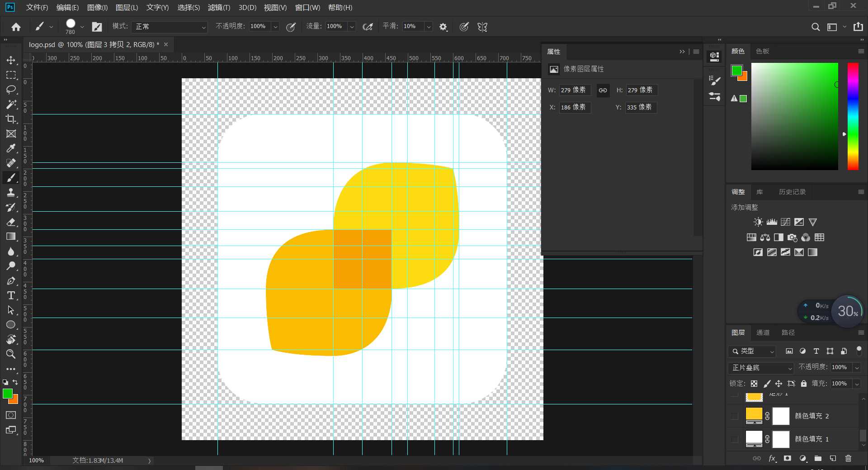Toggle lock all padlock icon
This screenshot has width=868, height=470.
tap(803, 384)
